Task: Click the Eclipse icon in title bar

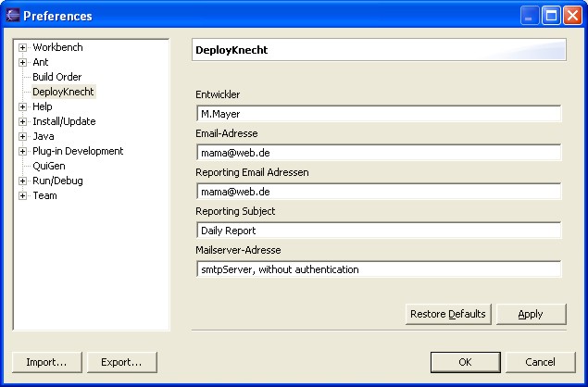Action: click(x=12, y=16)
